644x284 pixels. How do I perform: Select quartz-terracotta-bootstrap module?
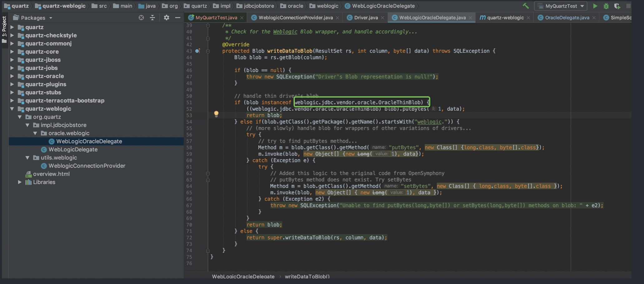pyautogui.click(x=65, y=100)
